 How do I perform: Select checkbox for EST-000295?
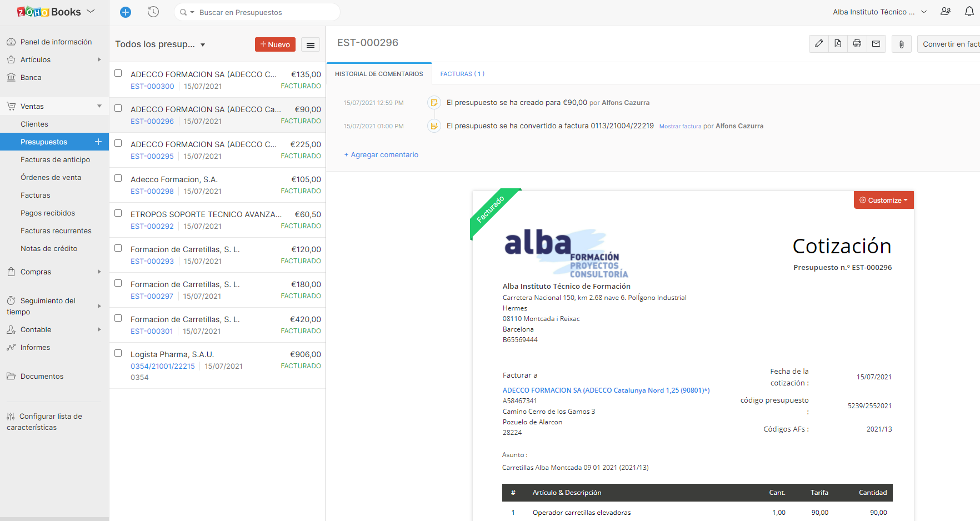118,143
